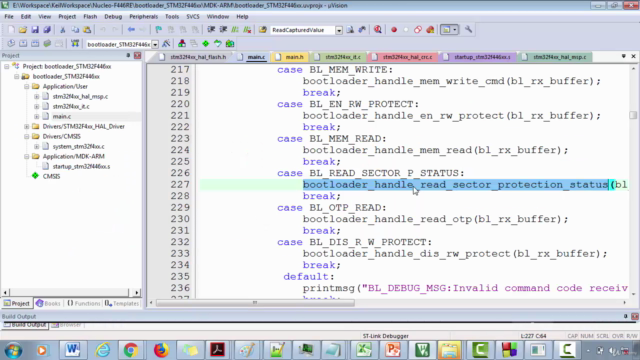Create a new file with New icon
This screenshot has height=360, width=640.
click(x=11, y=30)
